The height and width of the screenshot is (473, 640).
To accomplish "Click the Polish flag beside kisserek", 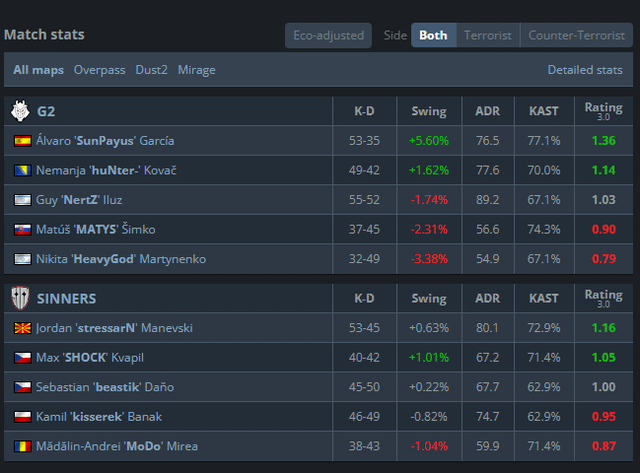I will pos(22,416).
